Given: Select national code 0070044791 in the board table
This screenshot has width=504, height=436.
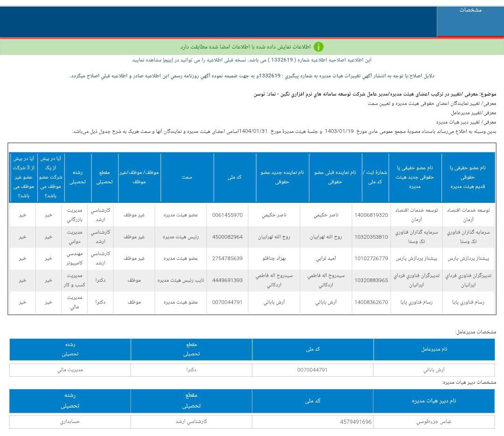Looking at the screenshot, I should coord(227,302).
